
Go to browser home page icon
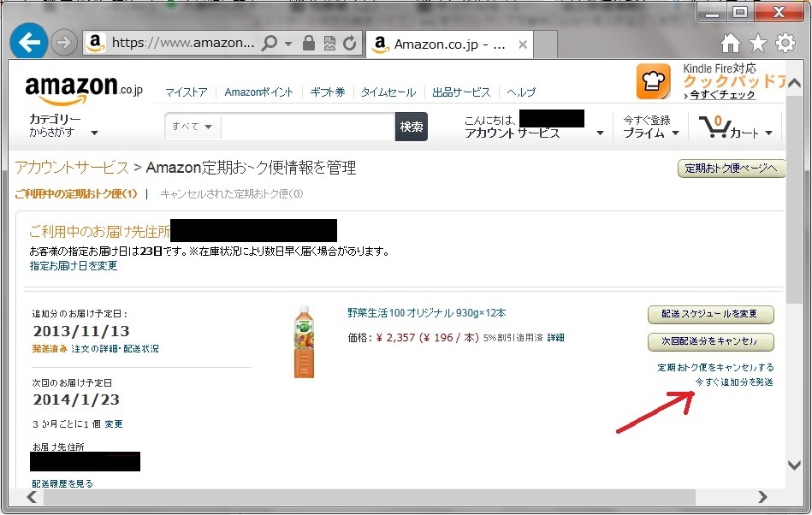point(731,44)
